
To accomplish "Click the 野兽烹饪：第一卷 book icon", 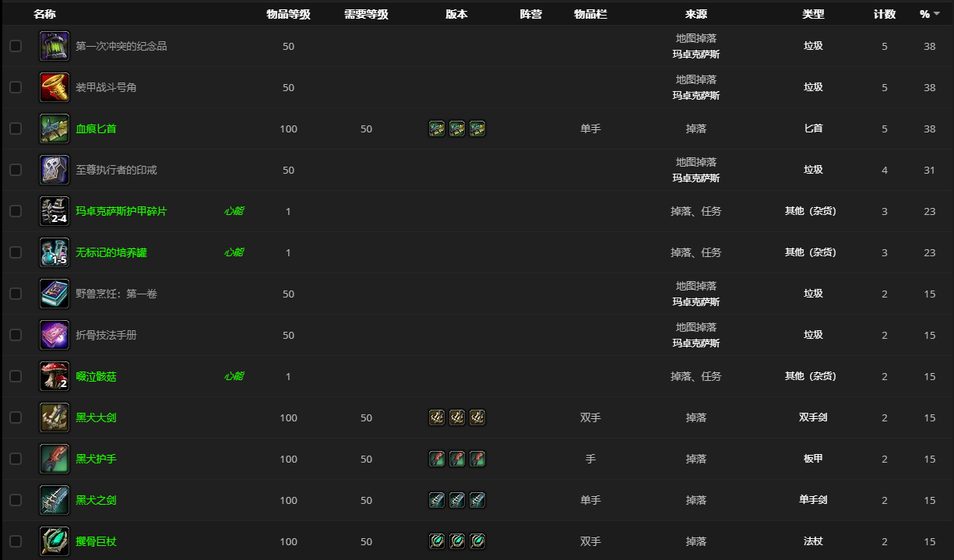I will [55, 294].
